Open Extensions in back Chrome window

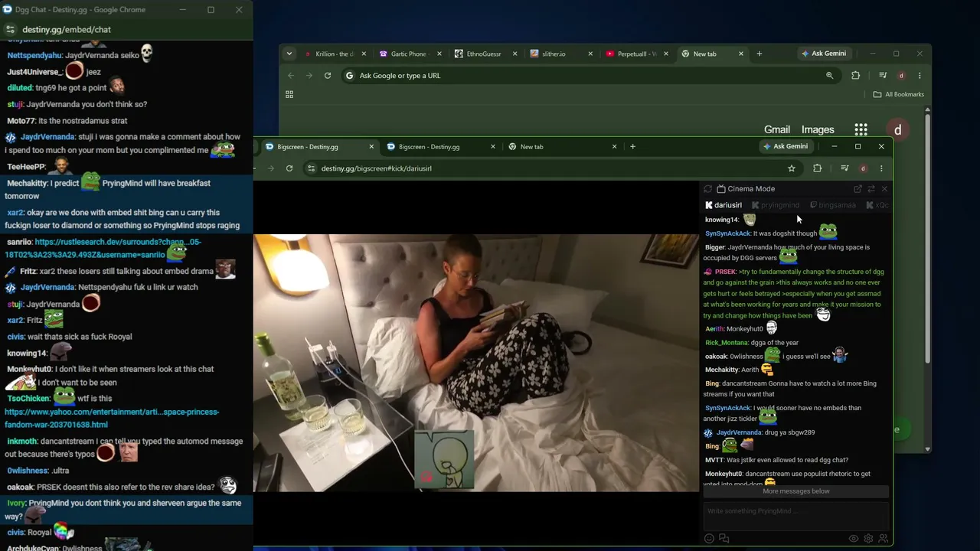tap(855, 76)
